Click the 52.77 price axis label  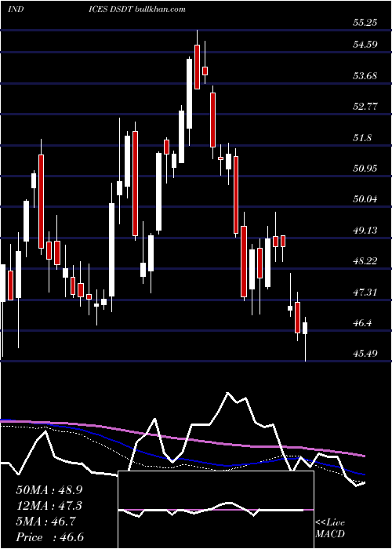coord(365,107)
